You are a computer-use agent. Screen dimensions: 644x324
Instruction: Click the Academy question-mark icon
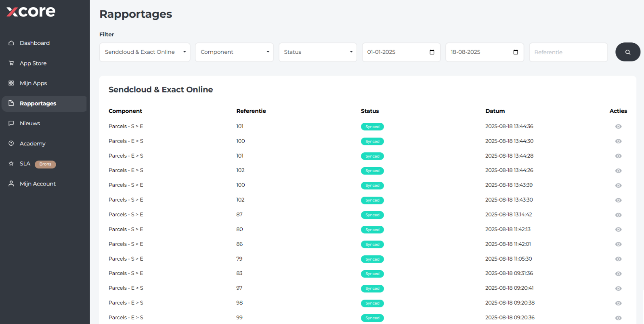coord(11,143)
